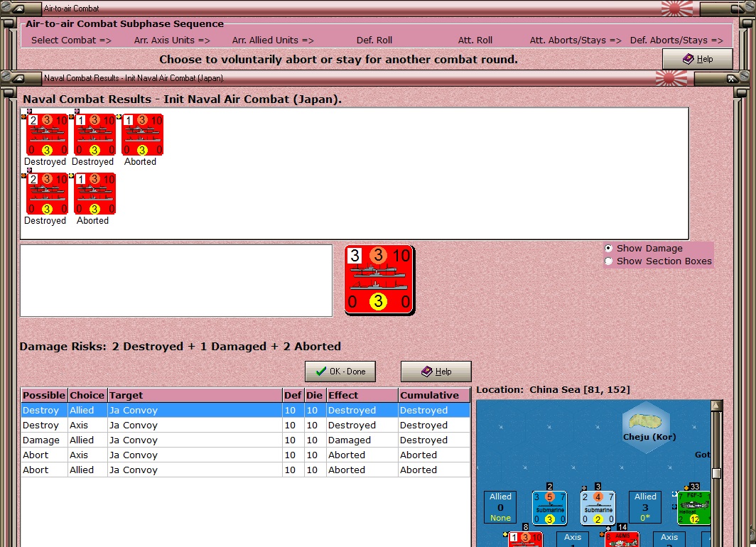Click the Cumulative column header
Viewport: 756px width, 547px height.
coord(434,395)
